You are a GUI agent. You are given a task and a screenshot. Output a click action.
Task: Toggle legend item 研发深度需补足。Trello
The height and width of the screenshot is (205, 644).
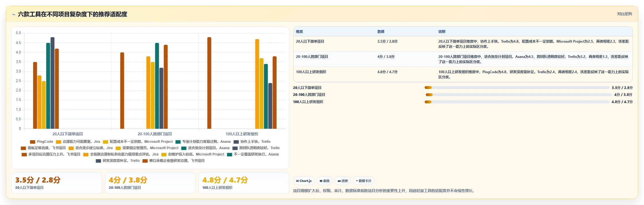click(118, 161)
